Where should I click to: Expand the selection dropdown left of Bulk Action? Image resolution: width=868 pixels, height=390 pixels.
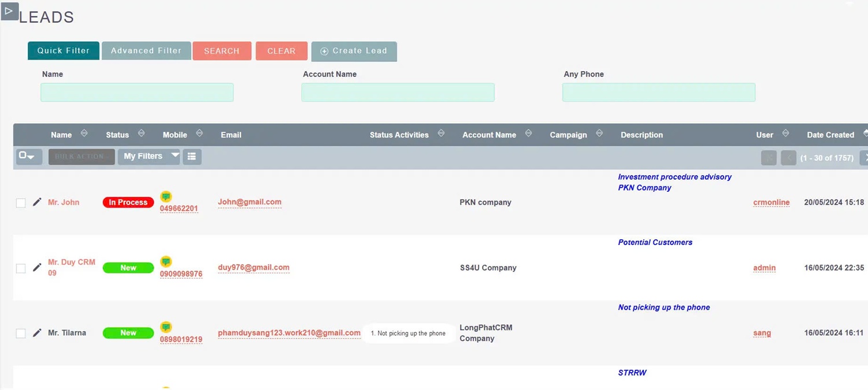[28, 156]
